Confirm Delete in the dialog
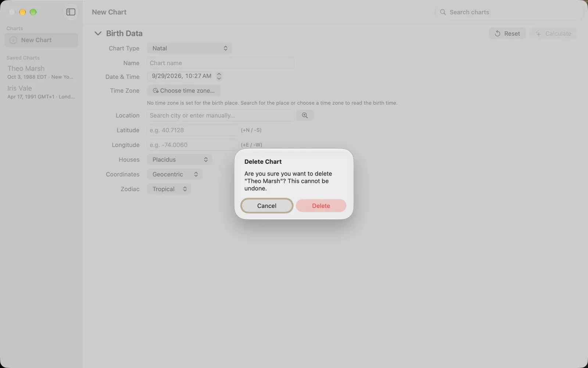 coord(321,206)
